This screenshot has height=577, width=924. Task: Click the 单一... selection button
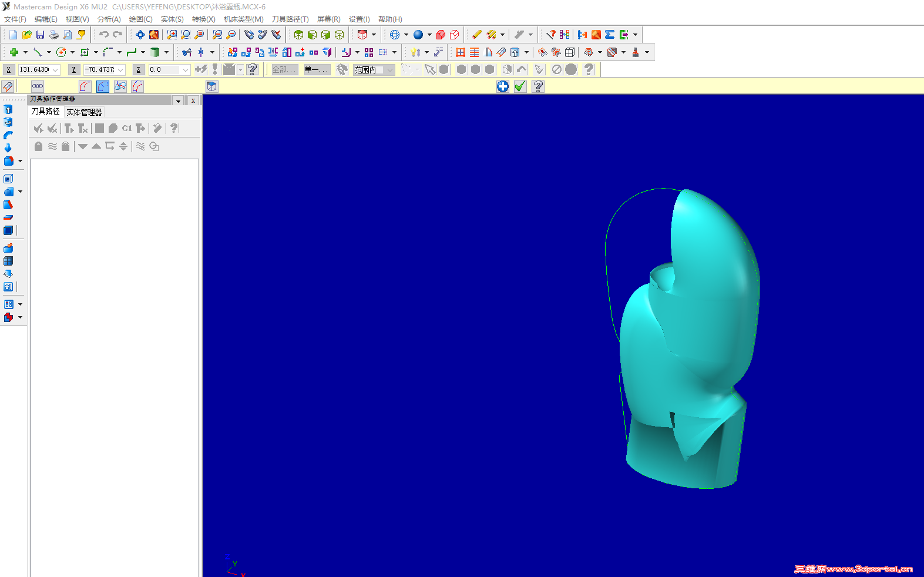[317, 70]
